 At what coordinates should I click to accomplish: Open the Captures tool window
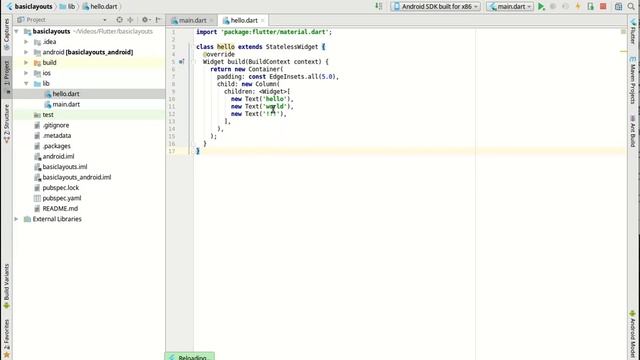coord(7,34)
